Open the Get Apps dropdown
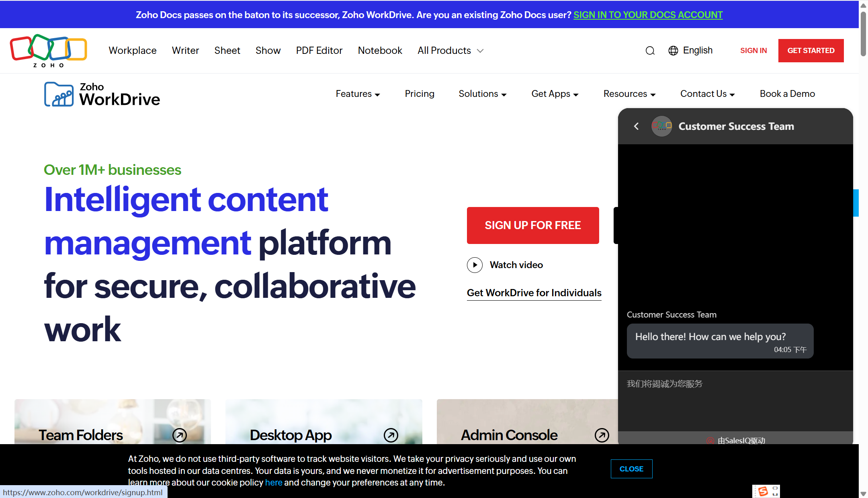 (555, 94)
